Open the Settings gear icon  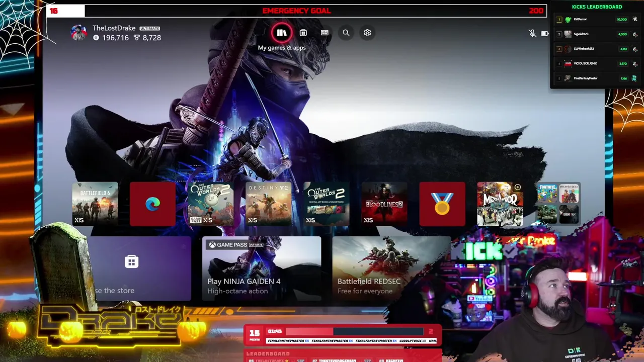[x=367, y=33]
